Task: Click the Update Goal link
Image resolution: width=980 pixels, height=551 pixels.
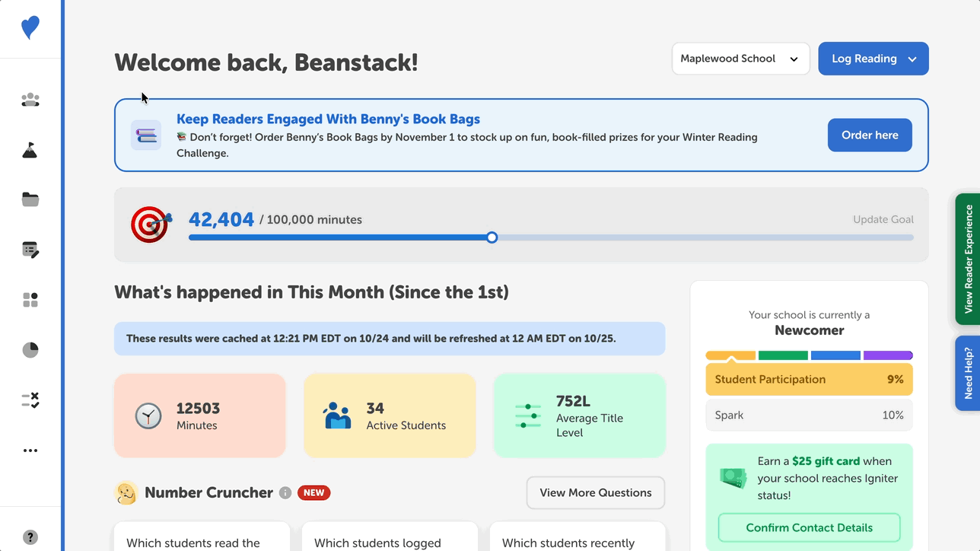Action: 883,219
